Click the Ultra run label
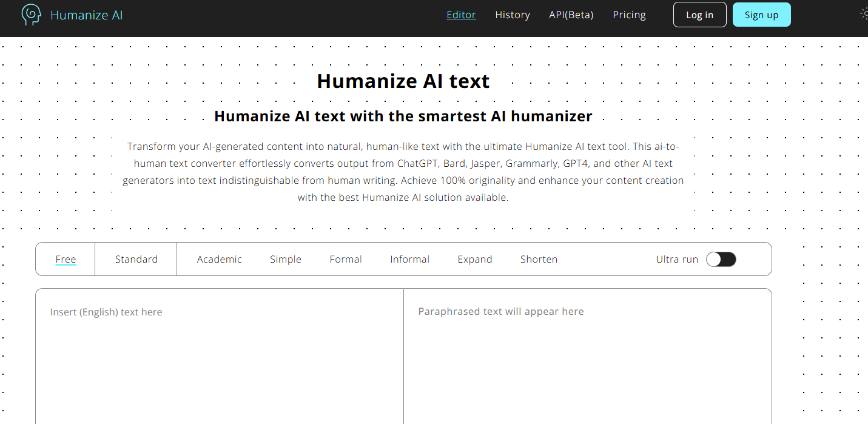Screen dimensions: 868x424 (x=677, y=259)
